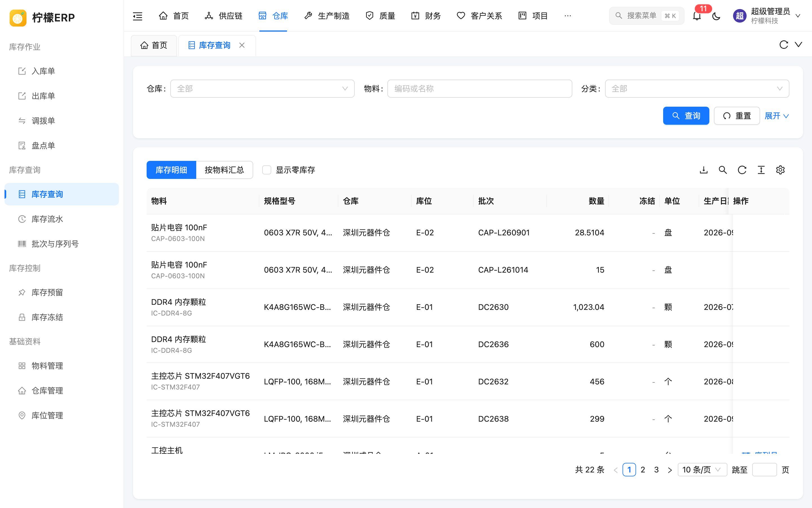Click current page 1 button

click(x=629, y=470)
